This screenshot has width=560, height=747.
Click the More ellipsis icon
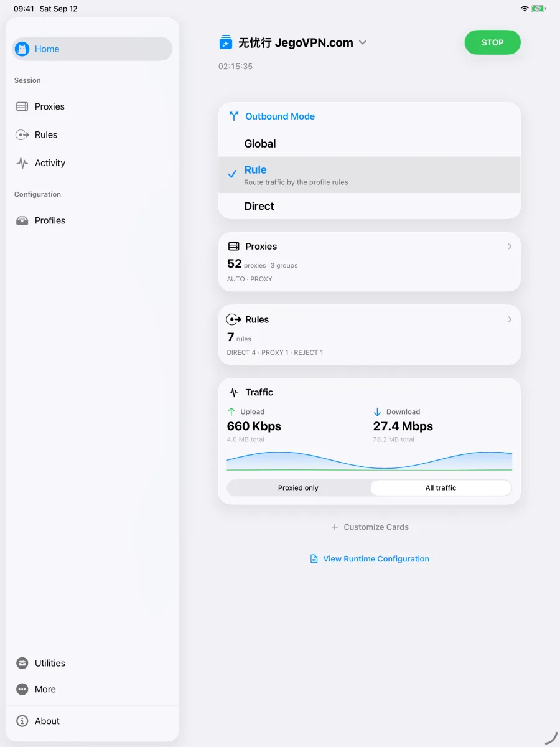(x=22, y=689)
